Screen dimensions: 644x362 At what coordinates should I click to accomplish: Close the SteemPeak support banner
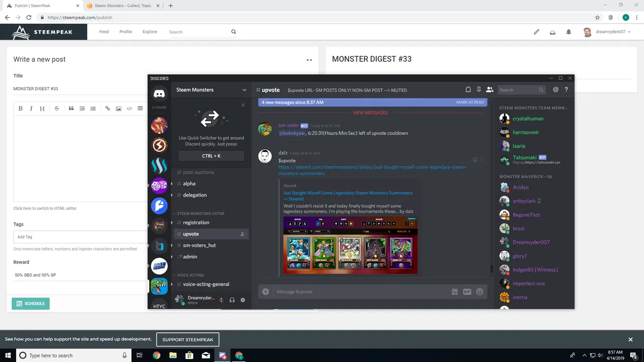(630, 339)
